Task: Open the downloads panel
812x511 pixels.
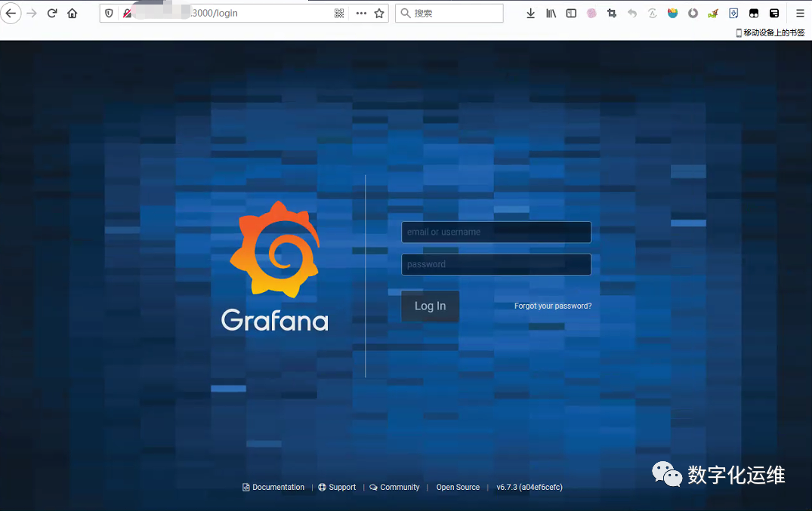Action: click(530, 14)
